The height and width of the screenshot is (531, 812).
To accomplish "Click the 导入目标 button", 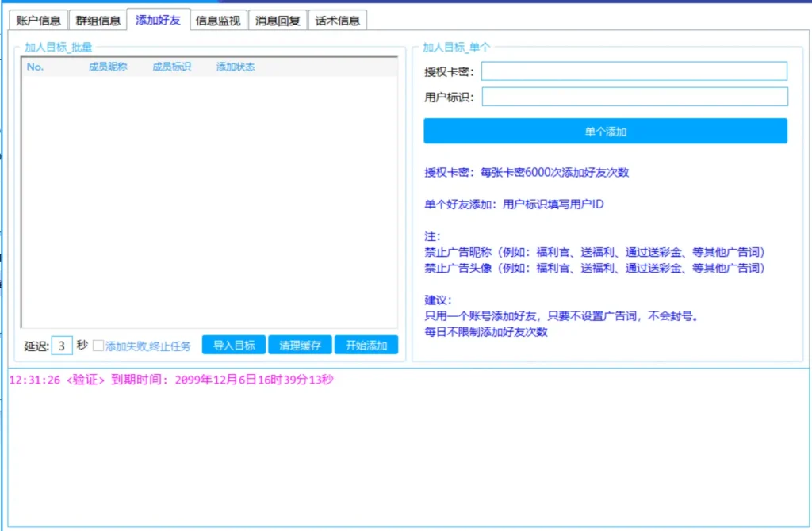I will click(234, 346).
